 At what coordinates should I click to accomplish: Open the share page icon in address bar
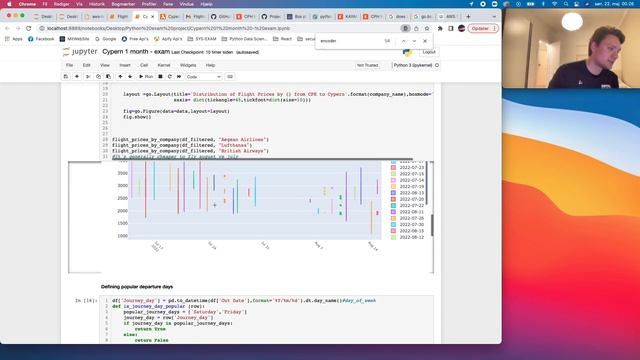[x=416, y=29]
